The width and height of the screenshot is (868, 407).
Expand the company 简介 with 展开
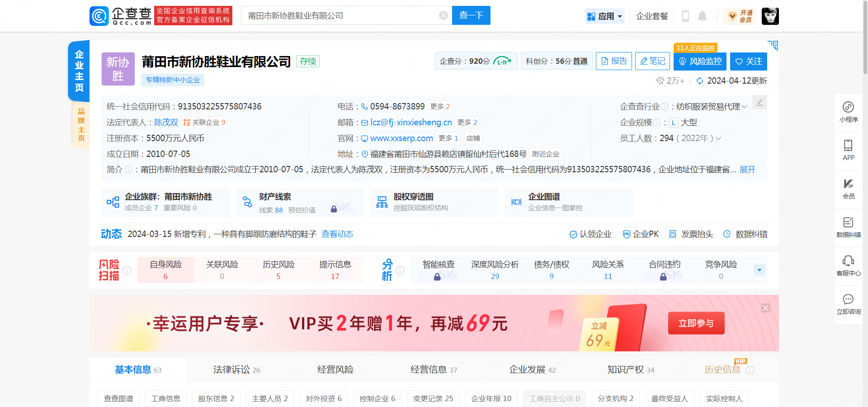click(x=747, y=170)
